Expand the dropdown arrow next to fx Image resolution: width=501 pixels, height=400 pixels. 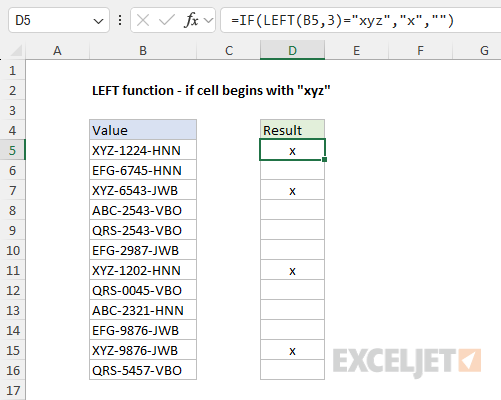pos(209,21)
